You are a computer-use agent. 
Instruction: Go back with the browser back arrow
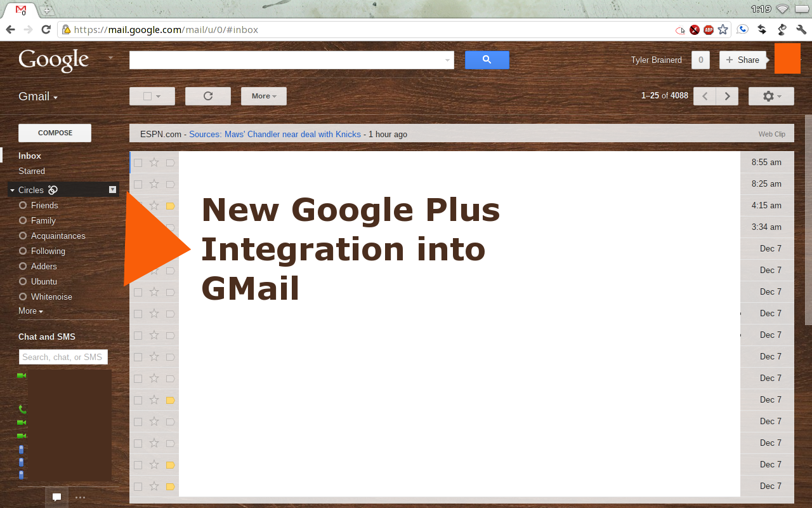point(11,29)
